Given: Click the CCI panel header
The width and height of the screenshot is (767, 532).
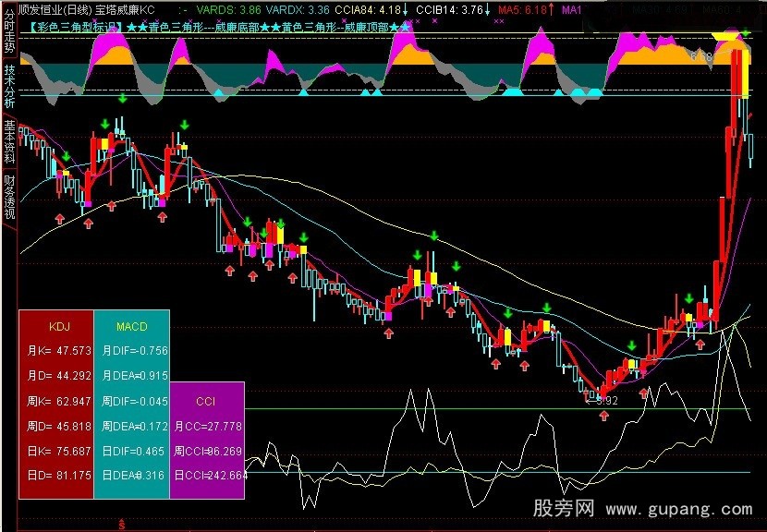Looking at the screenshot, I should pyautogui.click(x=206, y=401).
